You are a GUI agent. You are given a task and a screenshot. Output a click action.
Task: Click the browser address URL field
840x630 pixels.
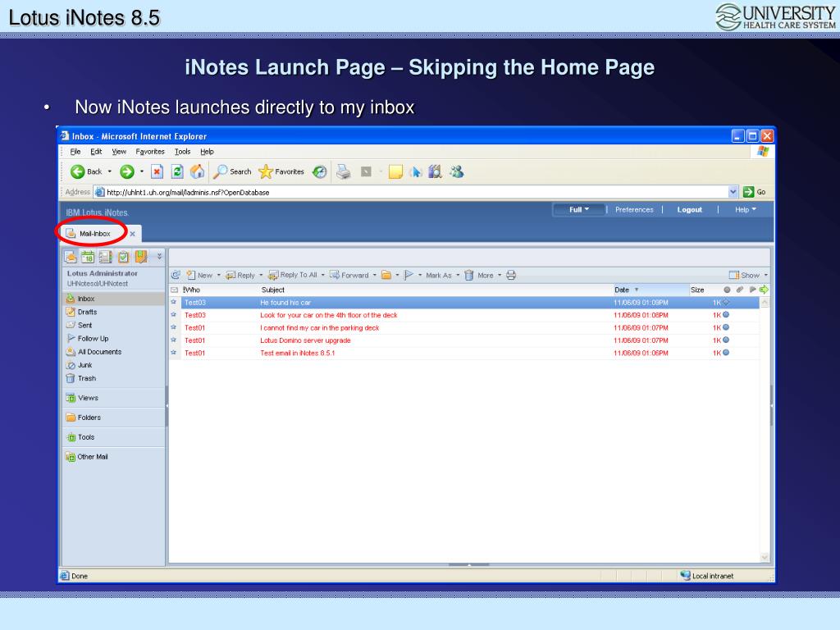pos(410,192)
